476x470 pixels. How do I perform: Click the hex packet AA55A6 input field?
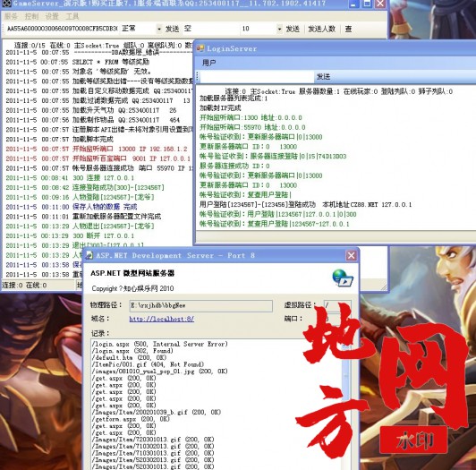(x=62, y=29)
